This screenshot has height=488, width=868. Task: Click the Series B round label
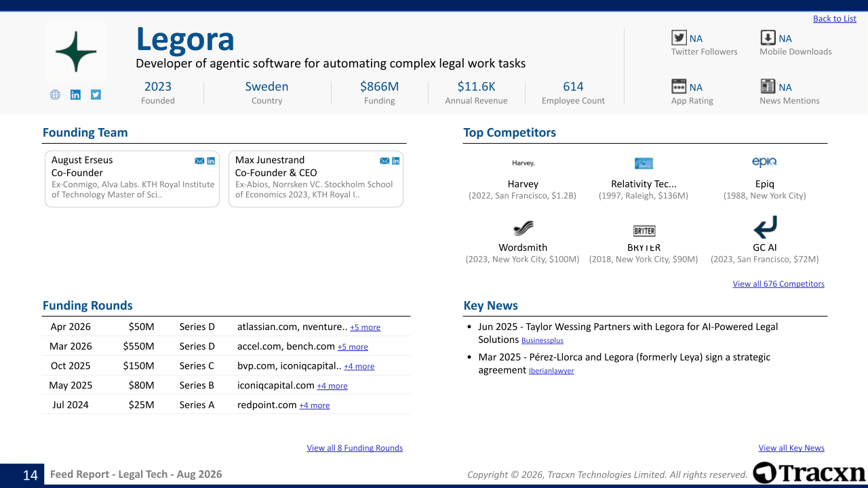(x=197, y=386)
